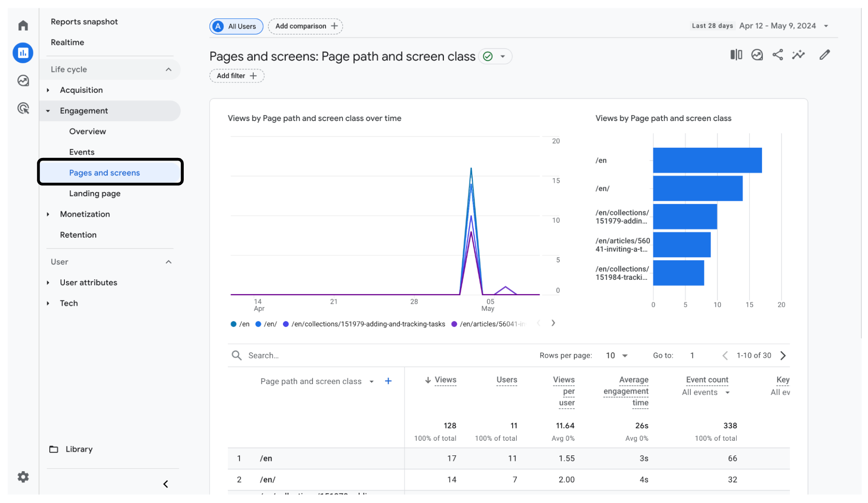Screen dimensions: 868x503
Task: Click the Add comparison button
Action: click(x=305, y=26)
